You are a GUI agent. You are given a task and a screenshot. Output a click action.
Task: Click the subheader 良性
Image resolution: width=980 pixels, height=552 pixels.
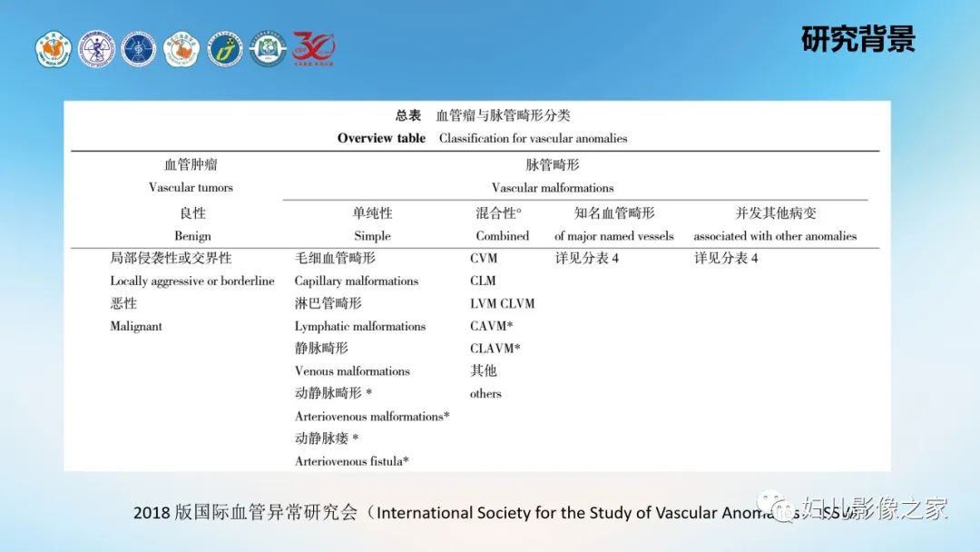coord(192,213)
